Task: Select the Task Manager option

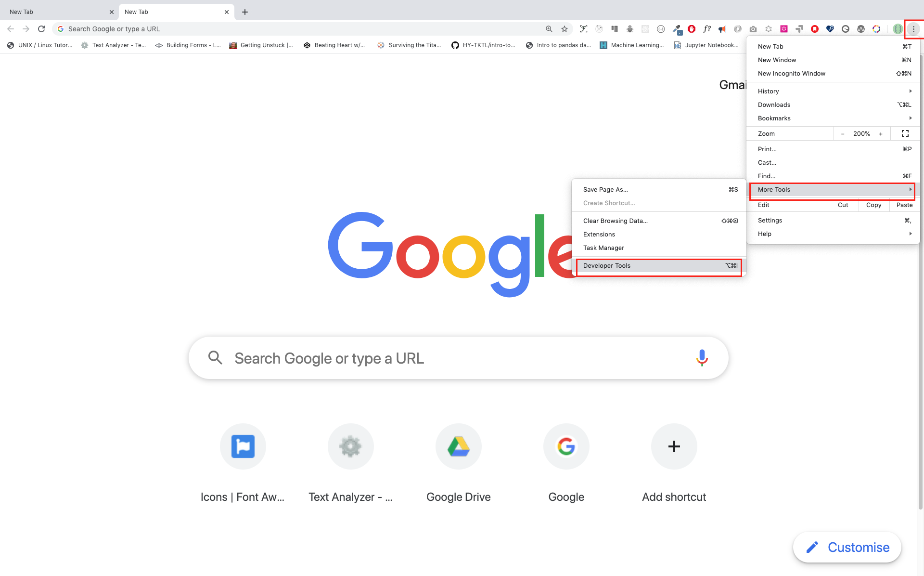Action: pos(603,248)
